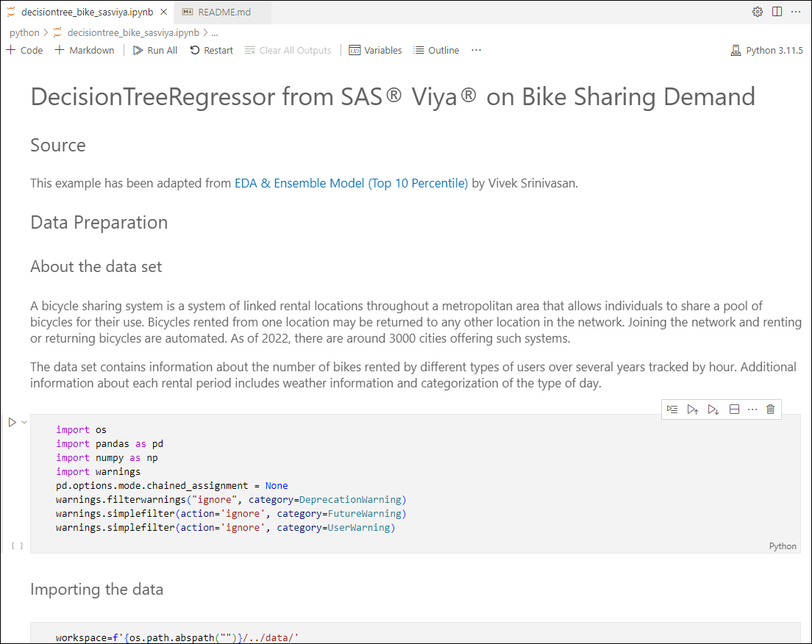This screenshot has height=644, width=812.
Task: Expand run options chevron beside cell
Action: (24, 422)
